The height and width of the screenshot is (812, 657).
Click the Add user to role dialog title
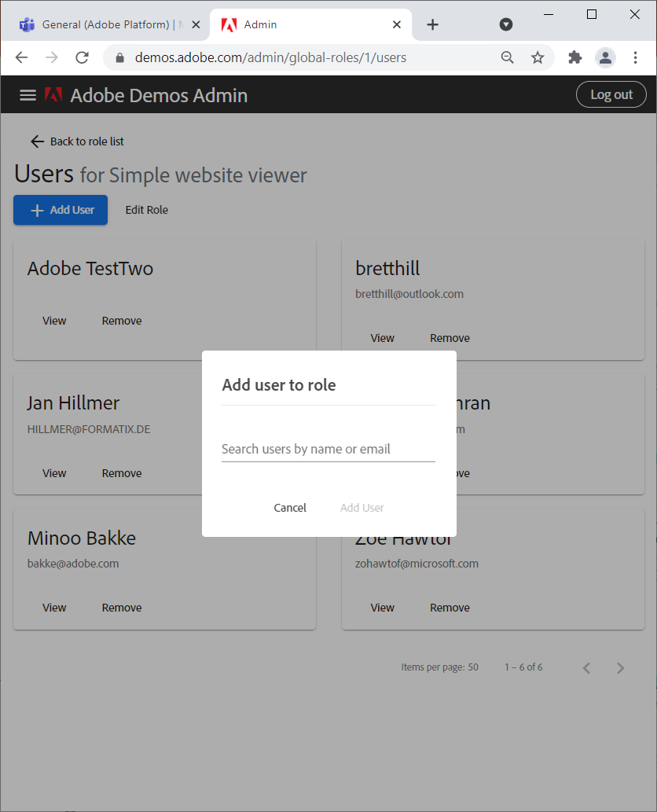(278, 384)
